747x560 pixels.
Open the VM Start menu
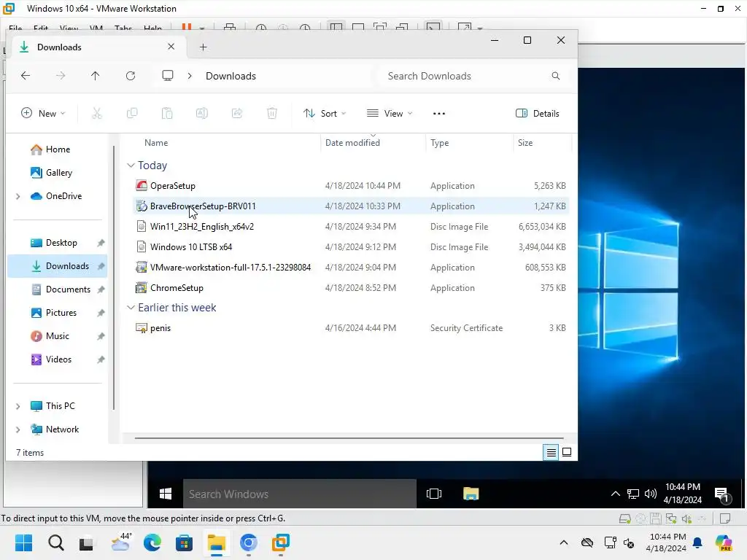coord(166,494)
